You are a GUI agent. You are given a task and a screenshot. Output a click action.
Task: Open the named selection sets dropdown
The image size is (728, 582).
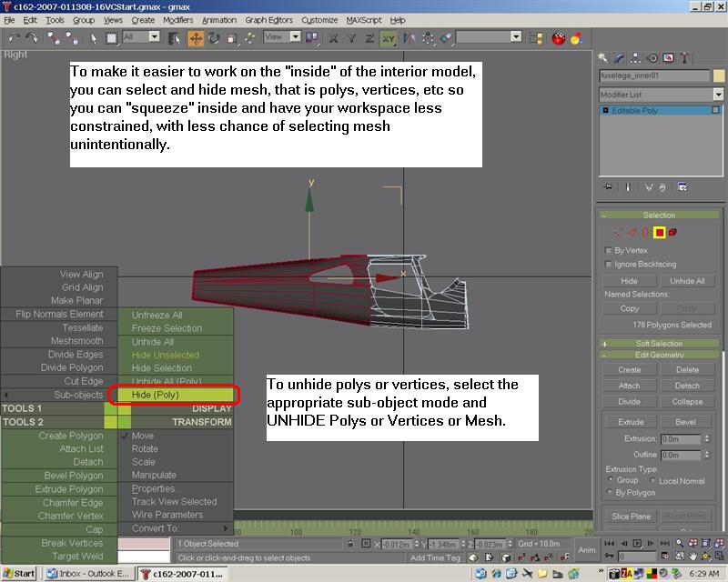pos(516,36)
